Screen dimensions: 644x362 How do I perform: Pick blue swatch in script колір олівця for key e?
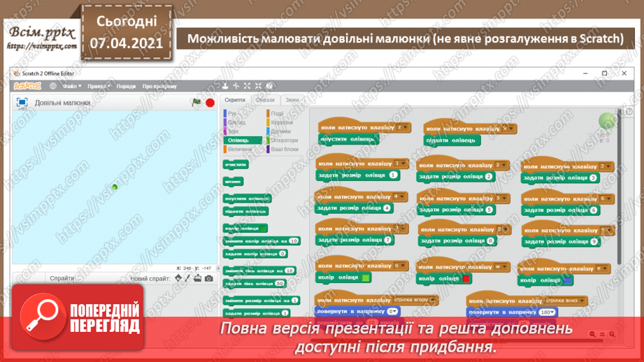pyautogui.click(x=568, y=281)
